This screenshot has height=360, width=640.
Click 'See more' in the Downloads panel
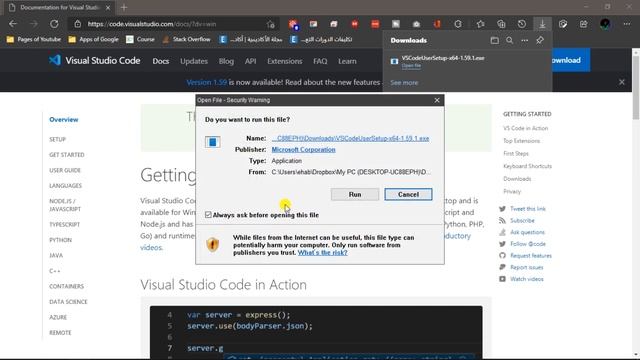tap(404, 82)
